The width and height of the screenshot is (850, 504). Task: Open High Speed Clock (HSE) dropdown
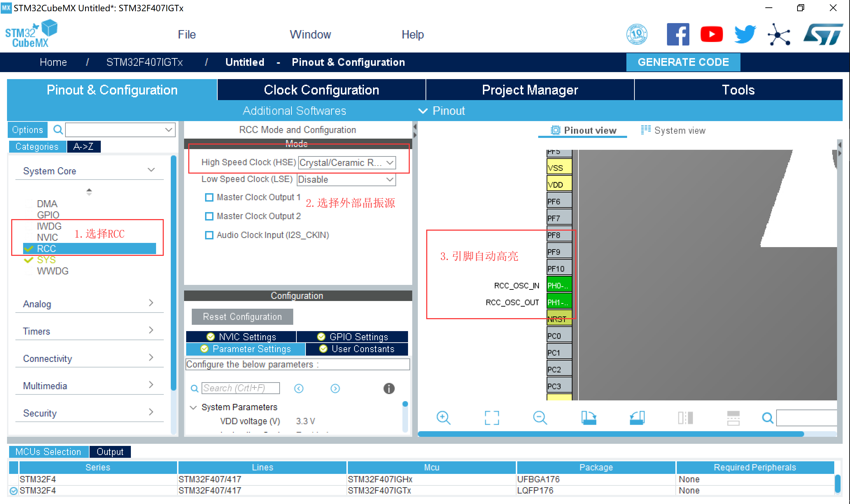point(347,163)
